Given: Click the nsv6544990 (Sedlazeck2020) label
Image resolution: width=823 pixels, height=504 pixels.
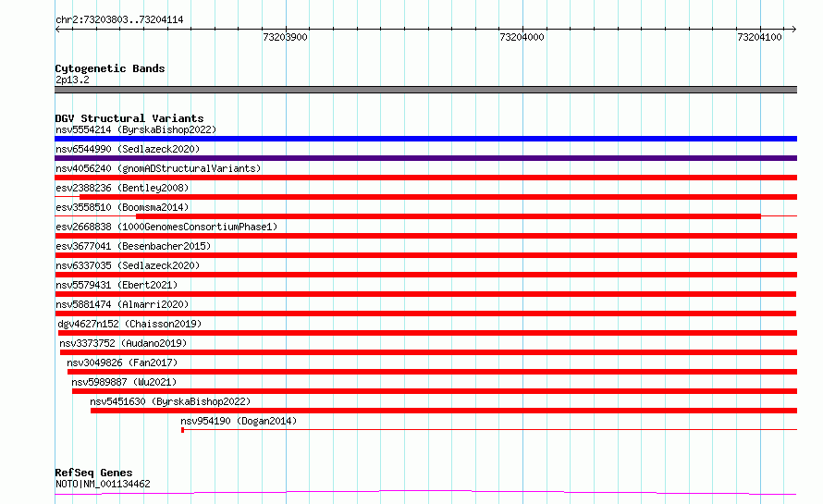Looking at the screenshot, I should pyautogui.click(x=128, y=149).
